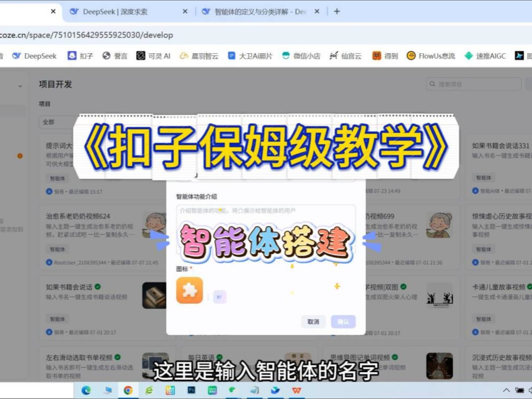Screen dimensions: 532x399
Task: Click the book thumbnail of 如果书籍会说话
Action: [154, 296]
